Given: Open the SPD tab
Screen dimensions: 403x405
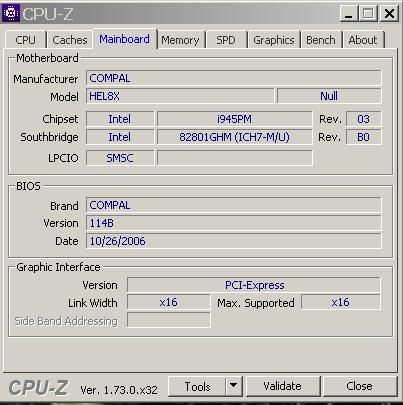Looking at the screenshot, I should (226, 40).
